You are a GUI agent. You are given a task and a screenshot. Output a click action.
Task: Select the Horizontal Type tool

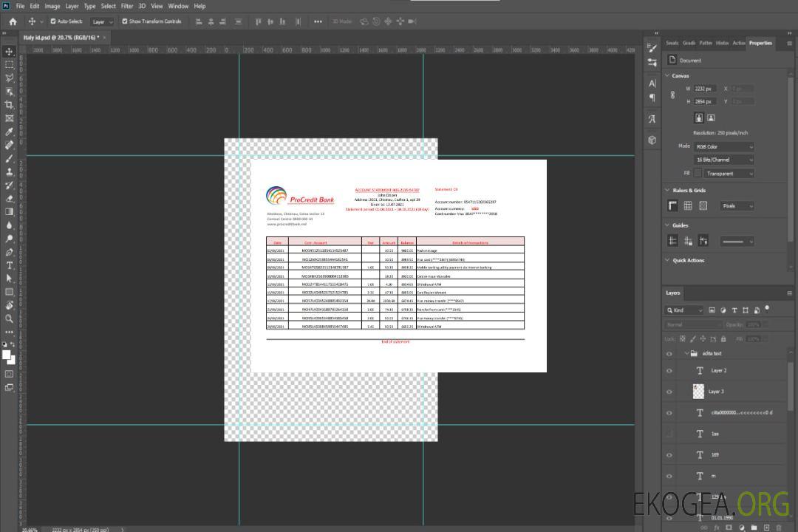pos(9,265)
